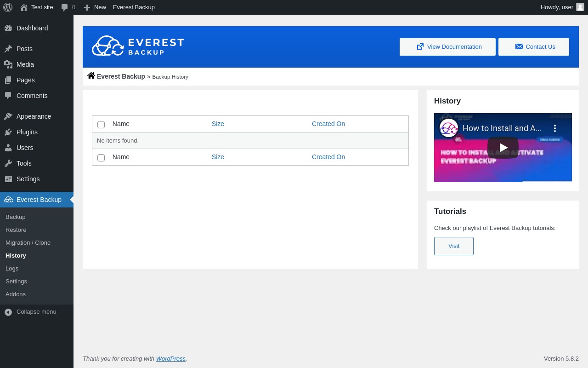Sort by Created On in header row
Image resolution: width=588 pixels, height=368 pixels.
pos(328,124)
